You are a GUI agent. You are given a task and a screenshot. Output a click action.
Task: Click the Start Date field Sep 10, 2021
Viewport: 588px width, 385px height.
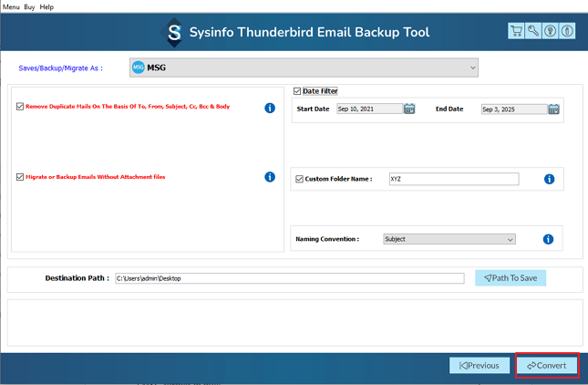coord(369,109)
